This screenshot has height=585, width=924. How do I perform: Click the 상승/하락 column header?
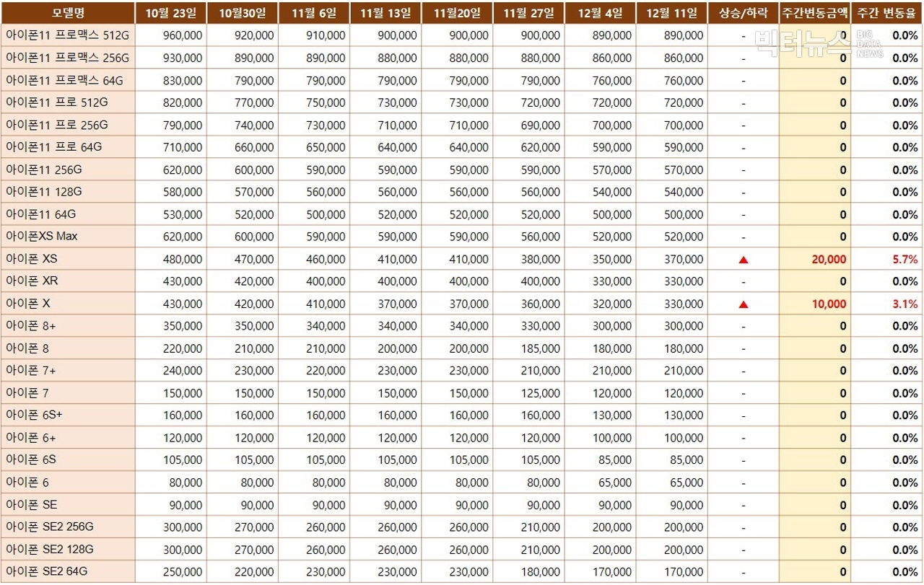coord(744,13)
